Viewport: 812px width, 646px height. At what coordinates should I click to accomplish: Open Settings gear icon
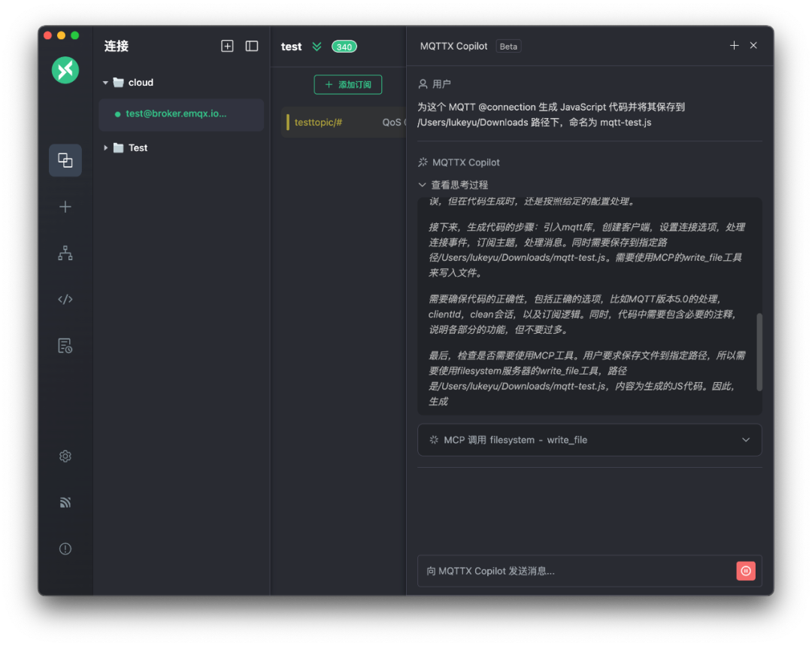point(65,456)
